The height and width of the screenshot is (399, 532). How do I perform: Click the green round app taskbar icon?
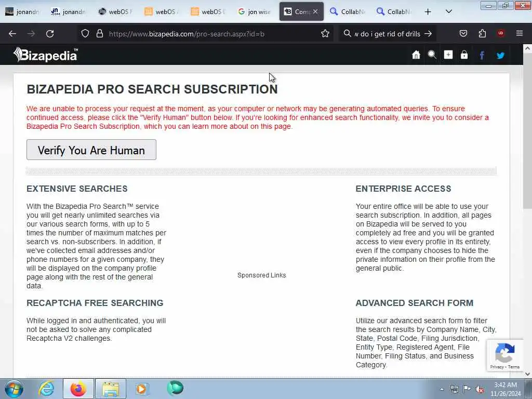tap(175, 388)
